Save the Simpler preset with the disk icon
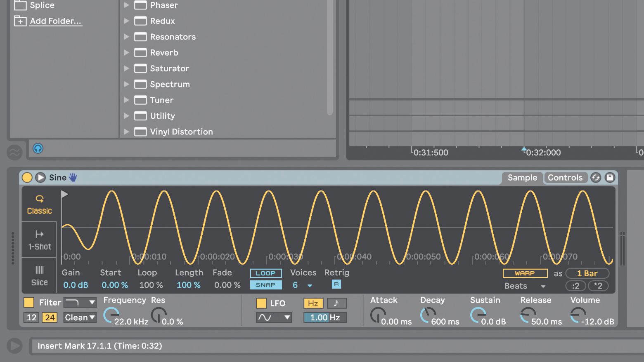644x362 pixels. [x=610, y=177]
